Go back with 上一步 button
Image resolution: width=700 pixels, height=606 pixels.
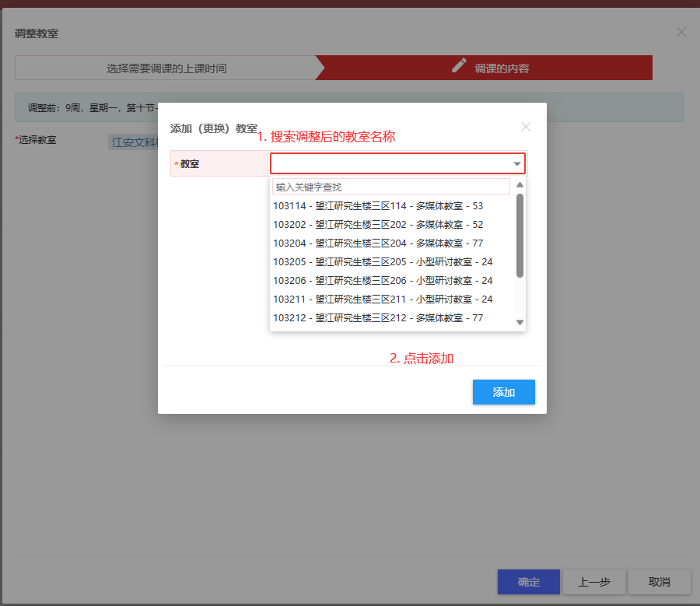[593, 582]
